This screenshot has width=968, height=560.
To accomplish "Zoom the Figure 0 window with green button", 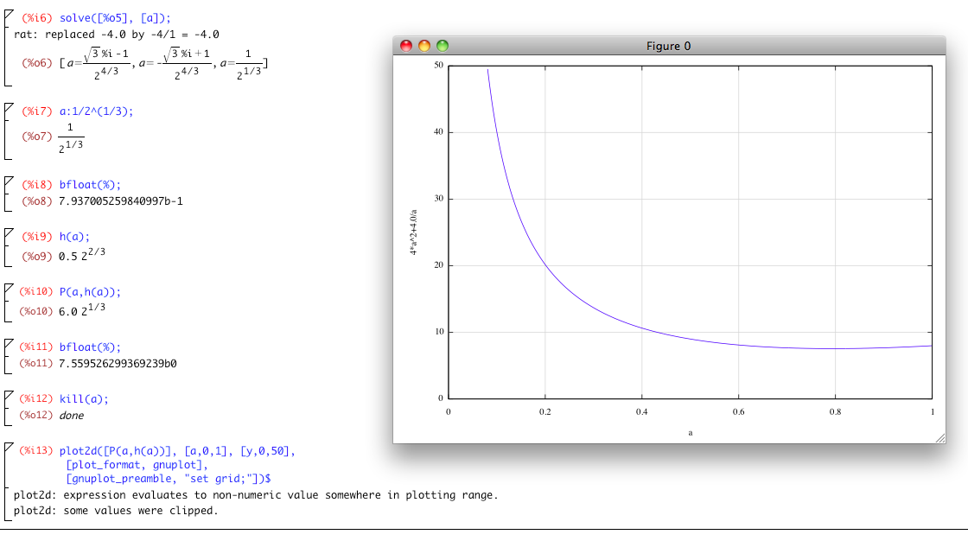I will [443, 46].
